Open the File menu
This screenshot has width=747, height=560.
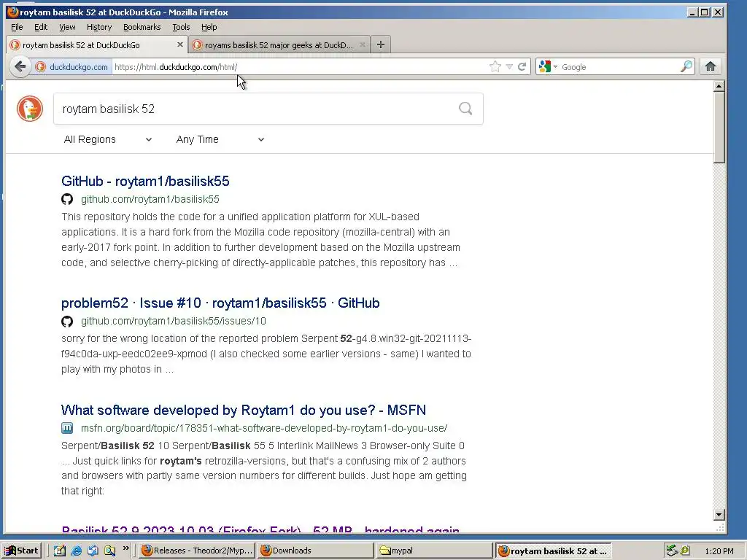click(x=17, y=27)
